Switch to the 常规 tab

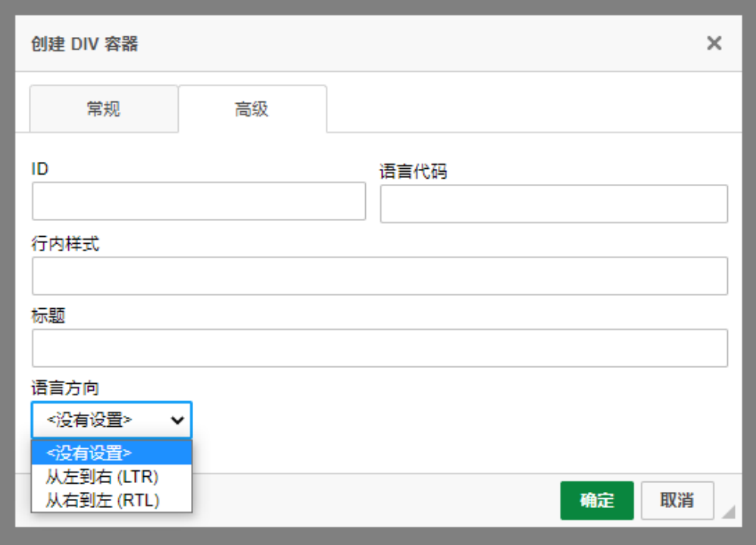click(104, 109)
